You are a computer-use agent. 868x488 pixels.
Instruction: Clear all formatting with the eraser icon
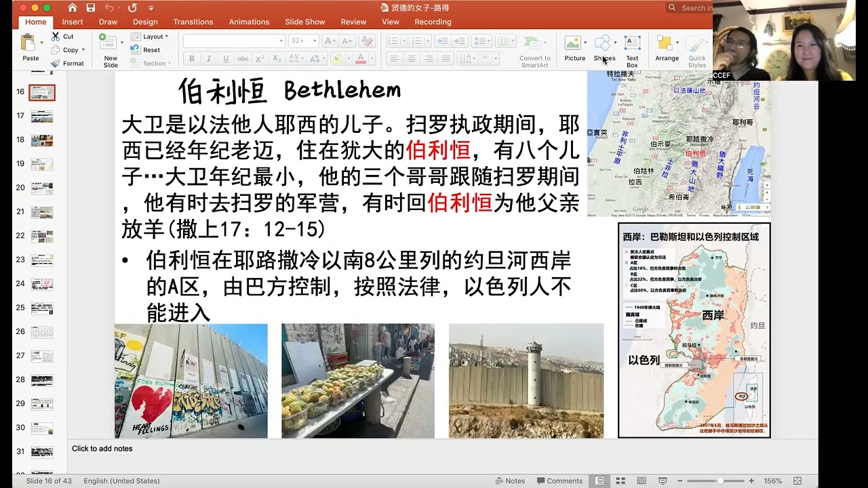[366, 41]
